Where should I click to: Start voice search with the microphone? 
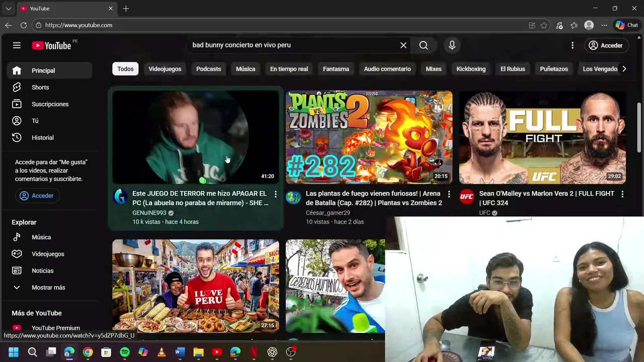coord(452,45)
